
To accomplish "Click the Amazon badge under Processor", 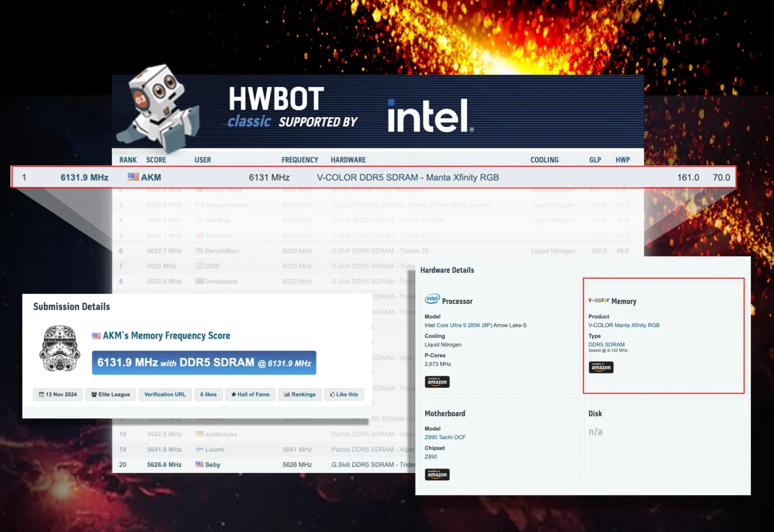I will (x=437, y=382).
